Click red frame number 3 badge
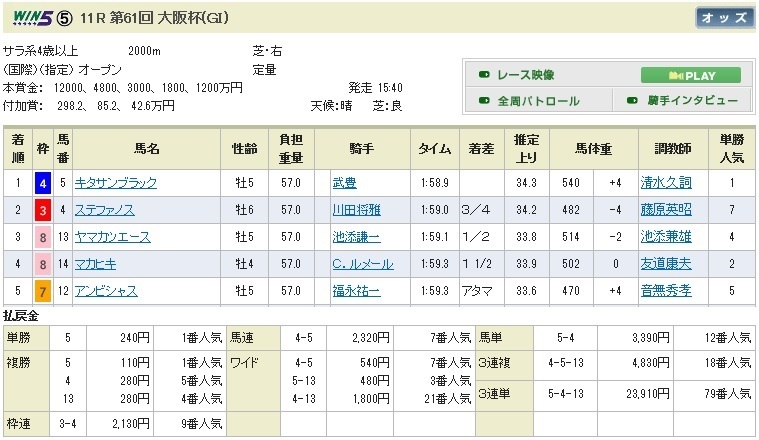This screenshot has width=759, height=440. point(43,211)
